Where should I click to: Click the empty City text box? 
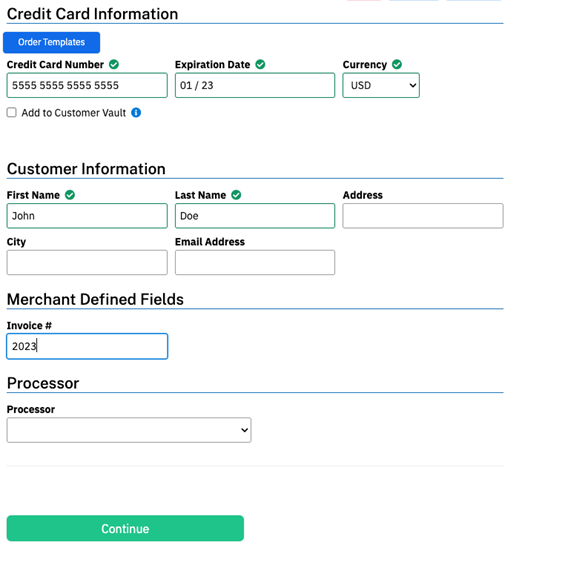87,262
